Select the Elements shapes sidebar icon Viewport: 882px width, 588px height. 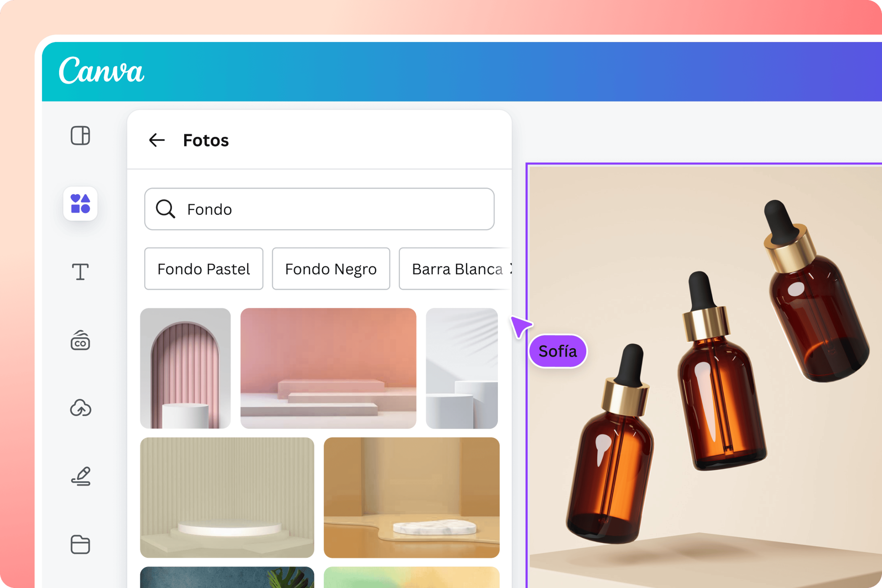80,204
